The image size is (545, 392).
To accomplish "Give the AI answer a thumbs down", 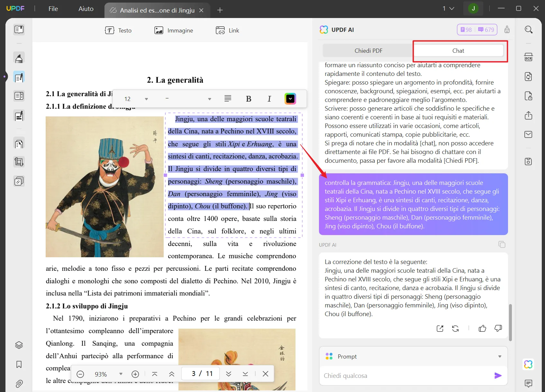I will [498, 328].
